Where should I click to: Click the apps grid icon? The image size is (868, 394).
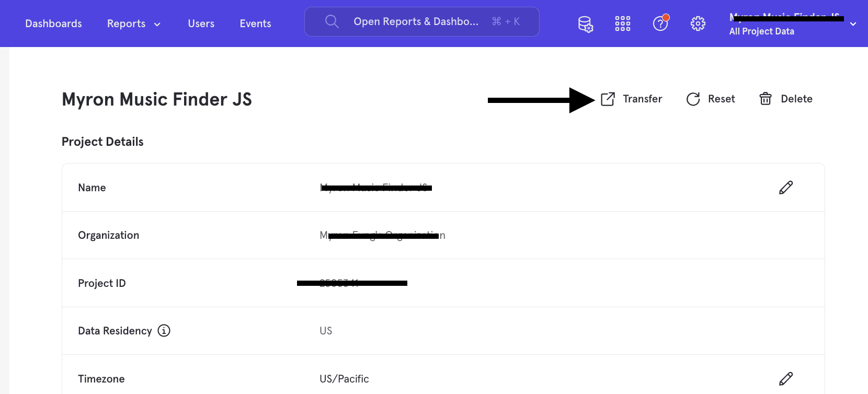[x=623, y=24]
